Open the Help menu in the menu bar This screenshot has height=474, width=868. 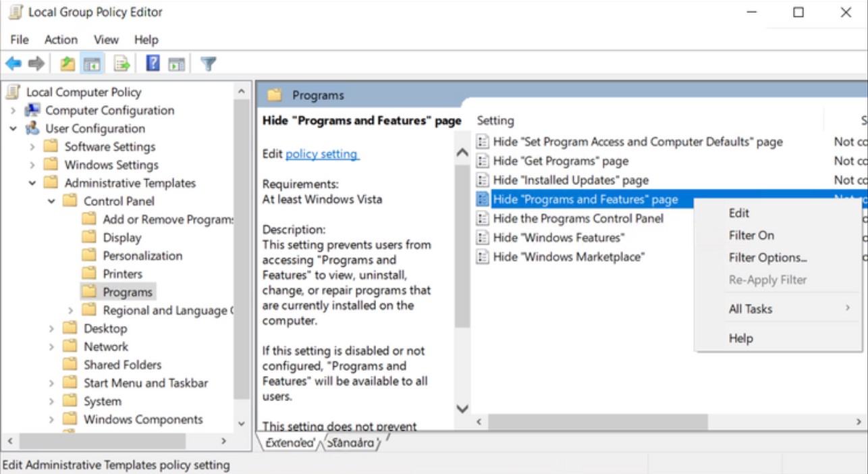(x=146, y=40)
